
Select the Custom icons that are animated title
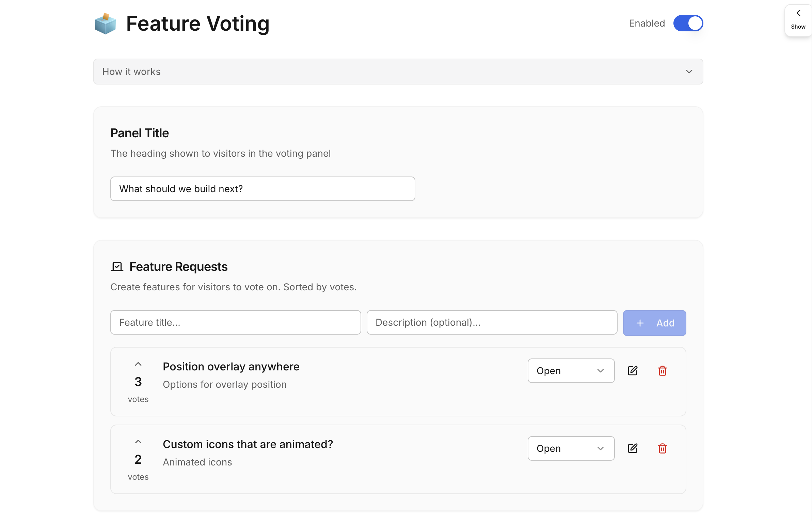[x=248, y=444]
